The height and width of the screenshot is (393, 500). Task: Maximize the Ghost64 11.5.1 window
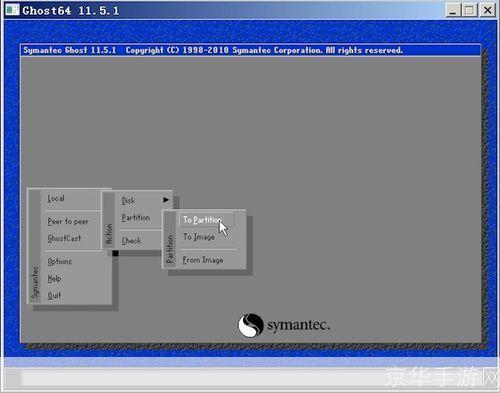469,10
